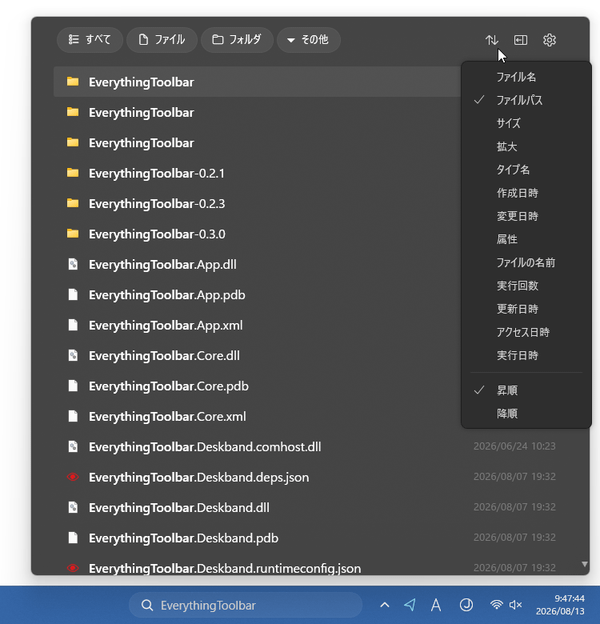Sort by 実行日時
Viewport: 600px width, 624px height.
click(526, 355)
